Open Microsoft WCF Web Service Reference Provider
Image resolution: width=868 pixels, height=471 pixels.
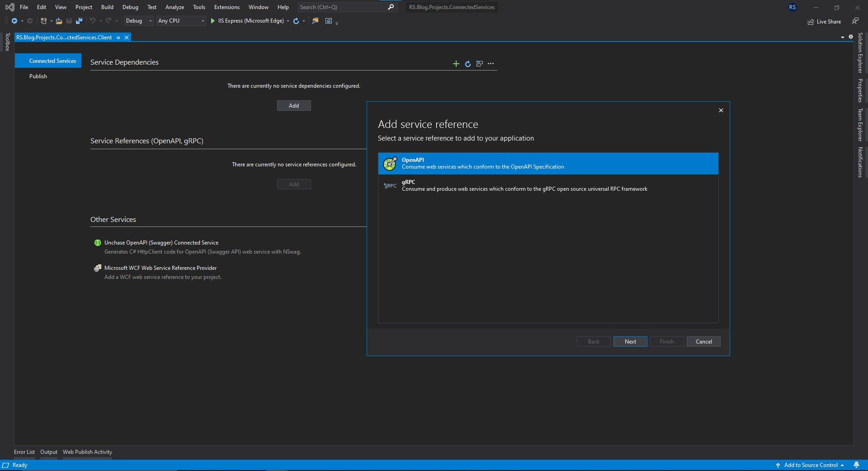click(x=160, y=268)
